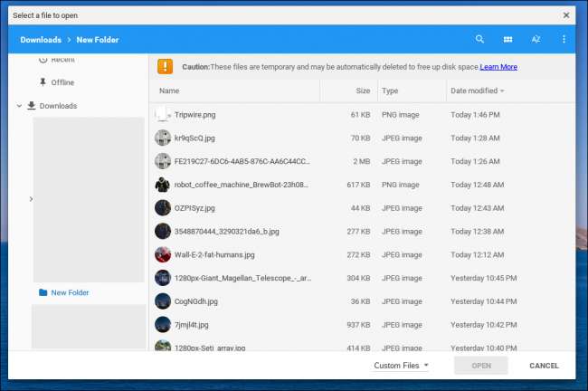
Task: Go to Downloads in the breadcrumb
Action: point(41,40)
